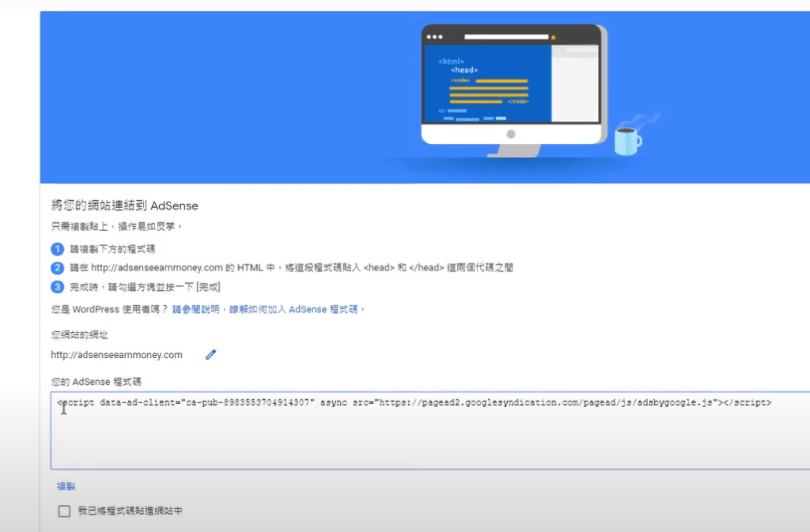Click the subtitle 只需複製貼上，操作易如反掌
The height and width of the screenshot is (532, 810).
[x=116, y=226]
